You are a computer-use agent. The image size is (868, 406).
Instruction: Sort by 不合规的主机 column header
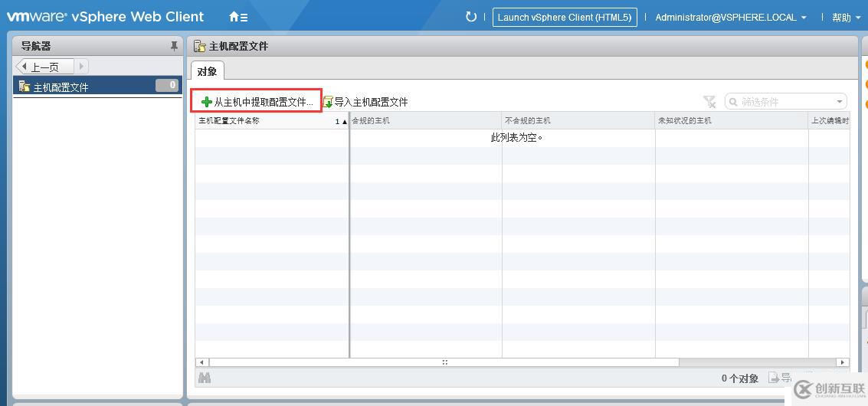[x=578, y=121]
